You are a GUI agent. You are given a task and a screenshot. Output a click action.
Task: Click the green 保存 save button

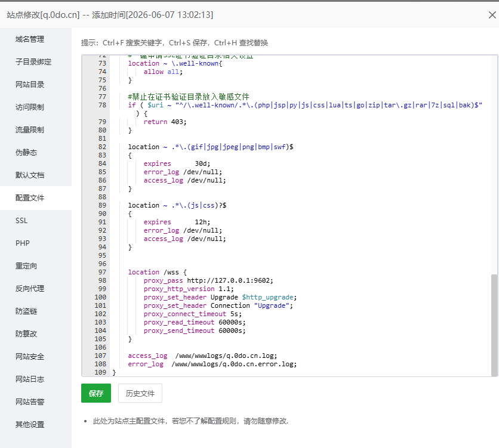click(96, 393)
